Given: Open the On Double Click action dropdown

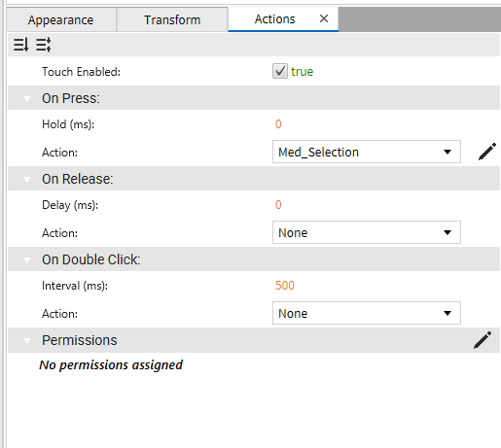Looking at the screenshot, I should (x=367, y=313).
